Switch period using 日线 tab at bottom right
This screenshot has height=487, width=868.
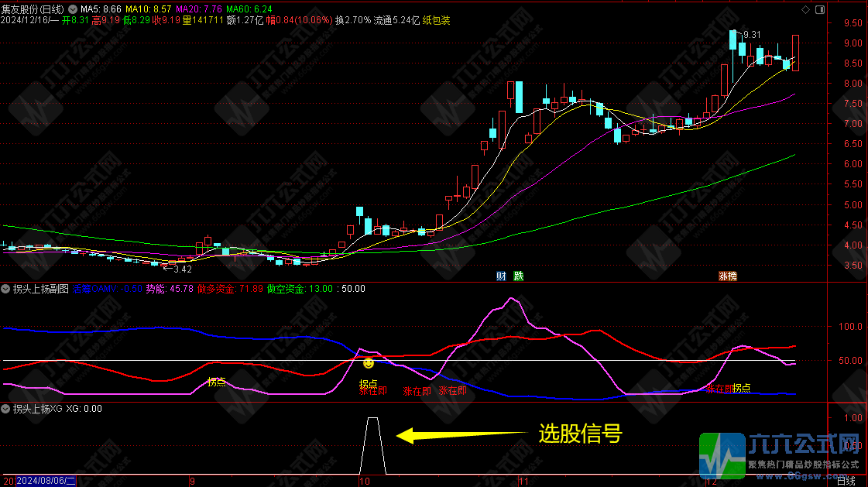tap(846, 481)
